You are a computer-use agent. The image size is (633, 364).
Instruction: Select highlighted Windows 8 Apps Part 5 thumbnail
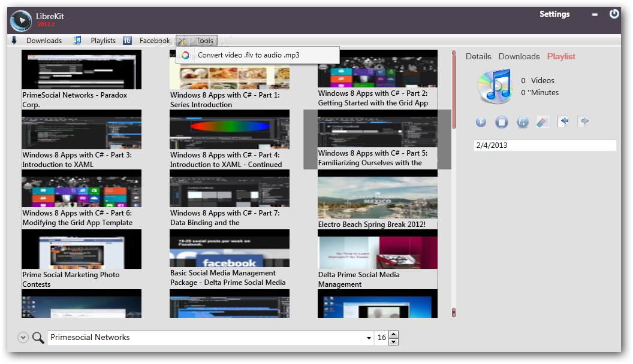pos(378,129)
